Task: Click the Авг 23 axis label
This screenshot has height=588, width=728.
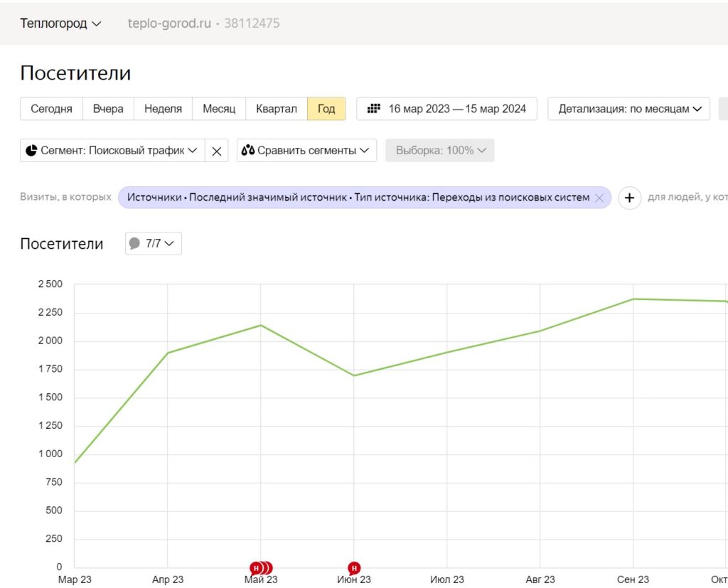Action: [x=540, y=579]
